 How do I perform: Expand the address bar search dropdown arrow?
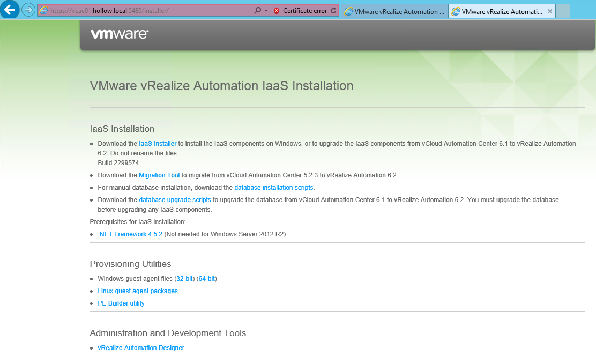pyautogui.click(x=266, y=11)
